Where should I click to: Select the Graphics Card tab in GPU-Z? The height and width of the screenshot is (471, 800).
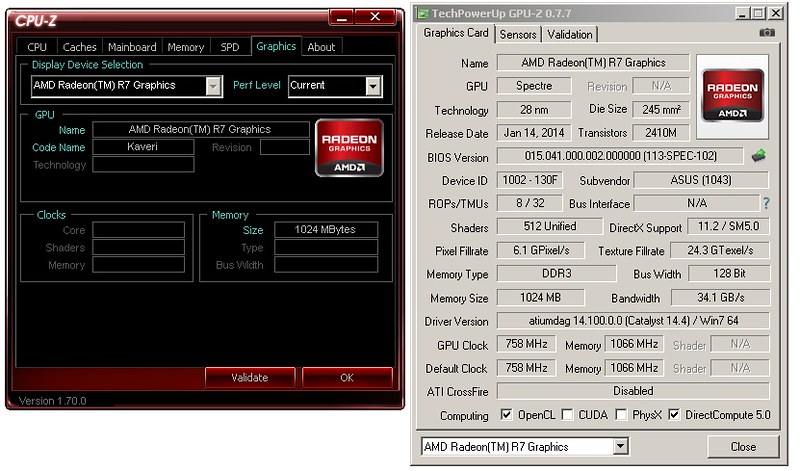[456, 33]
